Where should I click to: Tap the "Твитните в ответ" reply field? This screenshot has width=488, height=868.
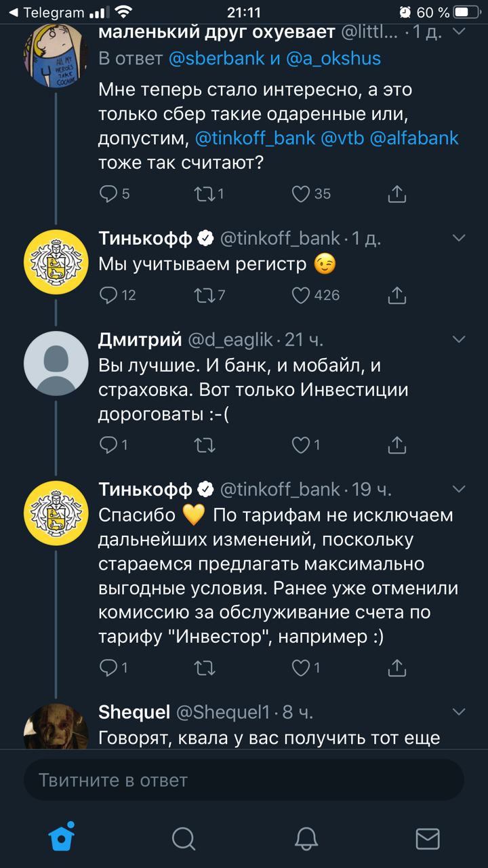(x=244, y=780)
